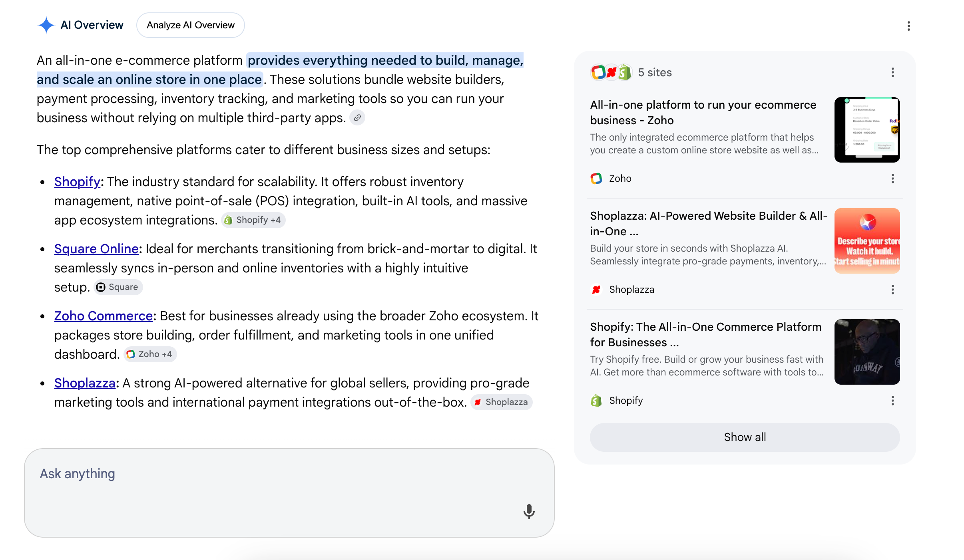Open more options for the Zoho result
The height and width of the screenshot is (560, 964).
click(x=892, y=179)
